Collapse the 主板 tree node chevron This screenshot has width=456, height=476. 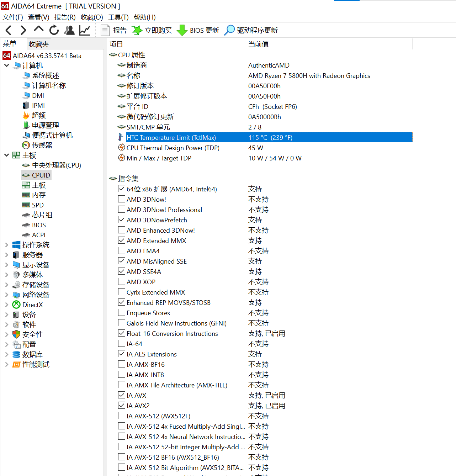pyautogui.click(x=6, y=155)
